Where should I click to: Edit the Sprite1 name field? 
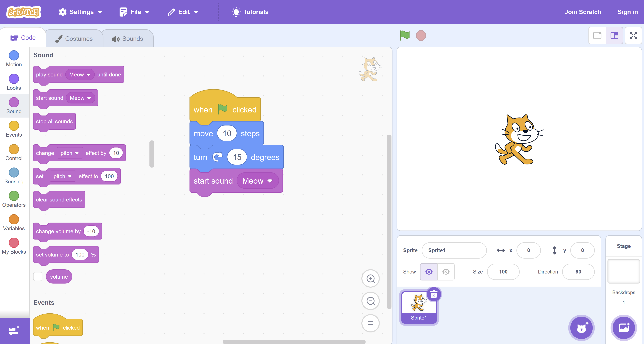tap(454, 250)
